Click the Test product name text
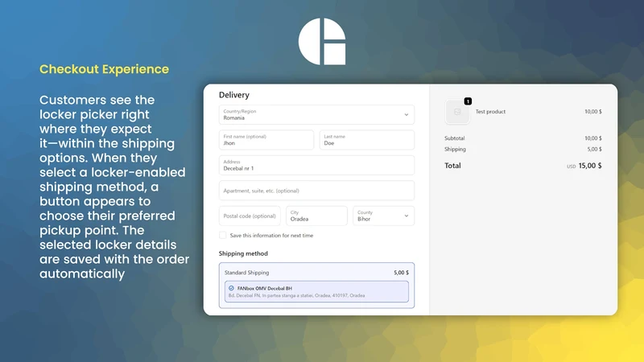 point(490,112)
